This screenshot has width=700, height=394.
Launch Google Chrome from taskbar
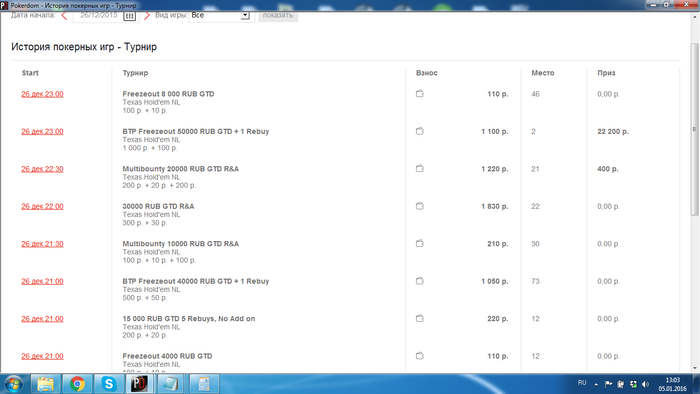[x=77, y=384]
